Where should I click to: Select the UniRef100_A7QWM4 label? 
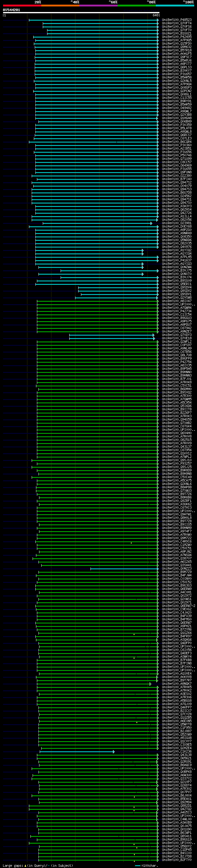tap(177, 308)
